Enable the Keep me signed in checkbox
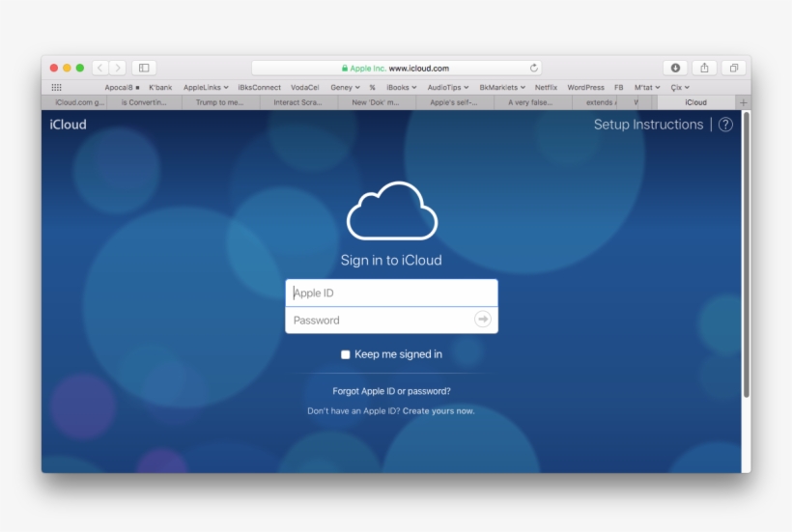Viewport: 792px width, 532px height. (x=346, y=354)
